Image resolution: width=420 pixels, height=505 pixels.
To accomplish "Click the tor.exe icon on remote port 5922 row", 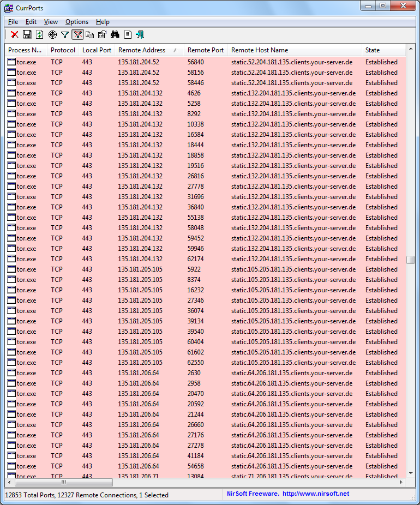I will point(11,269).
